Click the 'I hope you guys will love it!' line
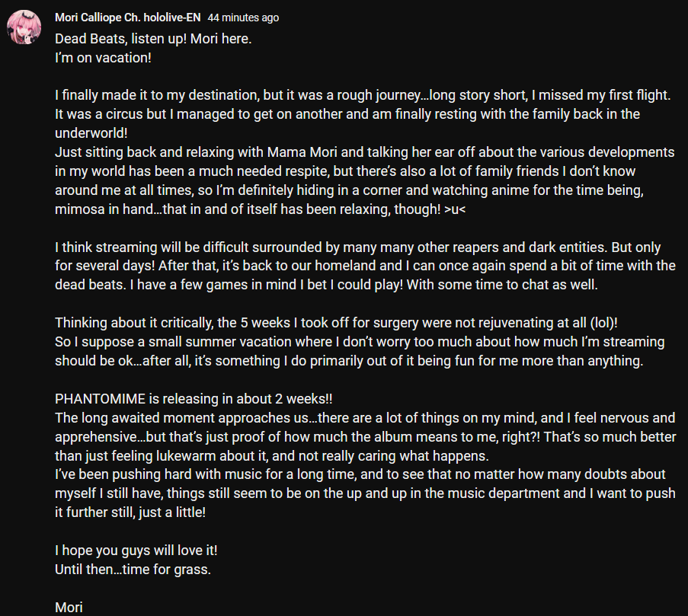 coord(136,551)
